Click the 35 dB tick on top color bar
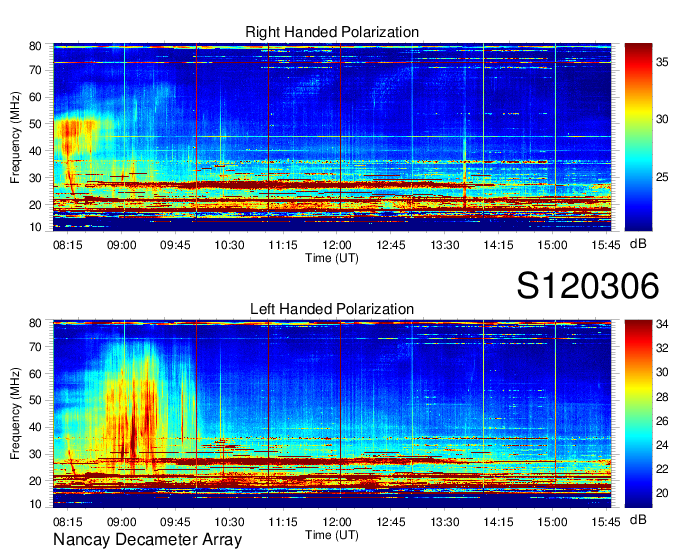The height and width of the screenshot is (552, 680). click(662, 62)
